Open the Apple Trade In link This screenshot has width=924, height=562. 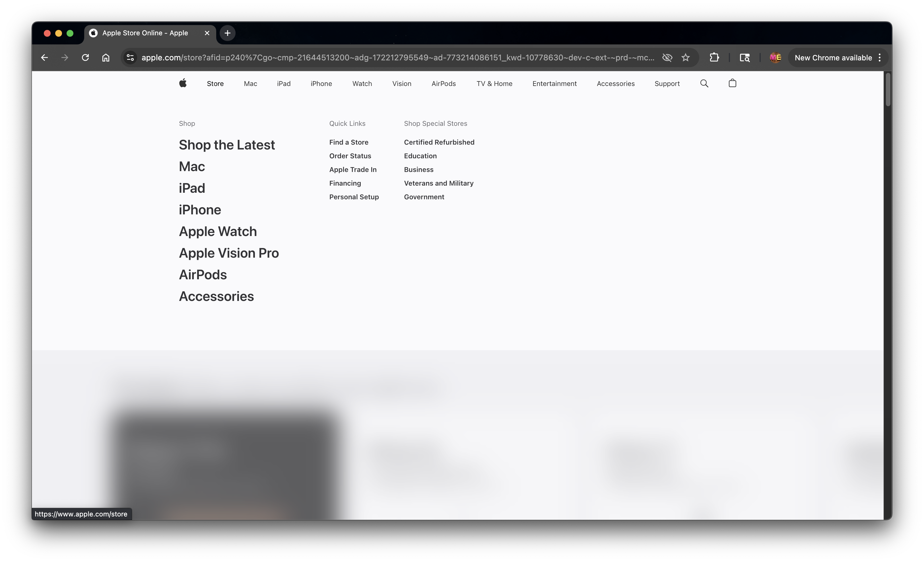pyautogui.click(x=352, y=170)
